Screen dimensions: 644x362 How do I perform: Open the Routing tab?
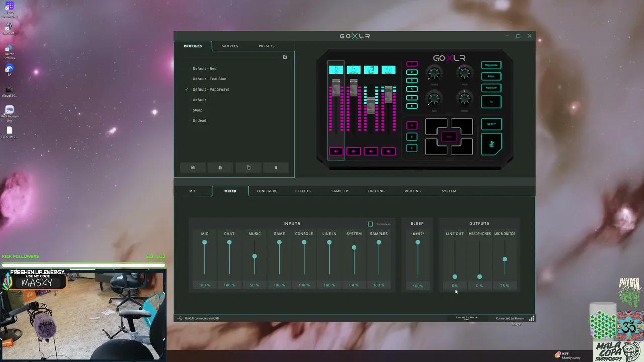tap(413, 191)
